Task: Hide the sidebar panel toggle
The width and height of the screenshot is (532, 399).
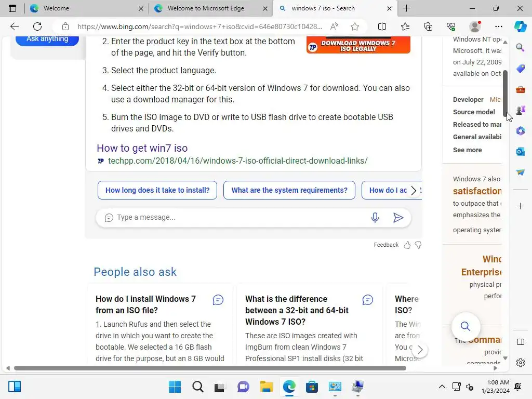Action: tap(520, 342)
